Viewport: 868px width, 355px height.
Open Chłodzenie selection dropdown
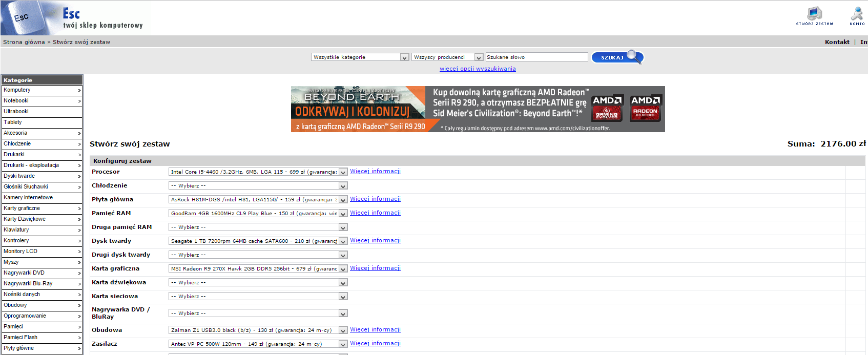pos(258,185)
